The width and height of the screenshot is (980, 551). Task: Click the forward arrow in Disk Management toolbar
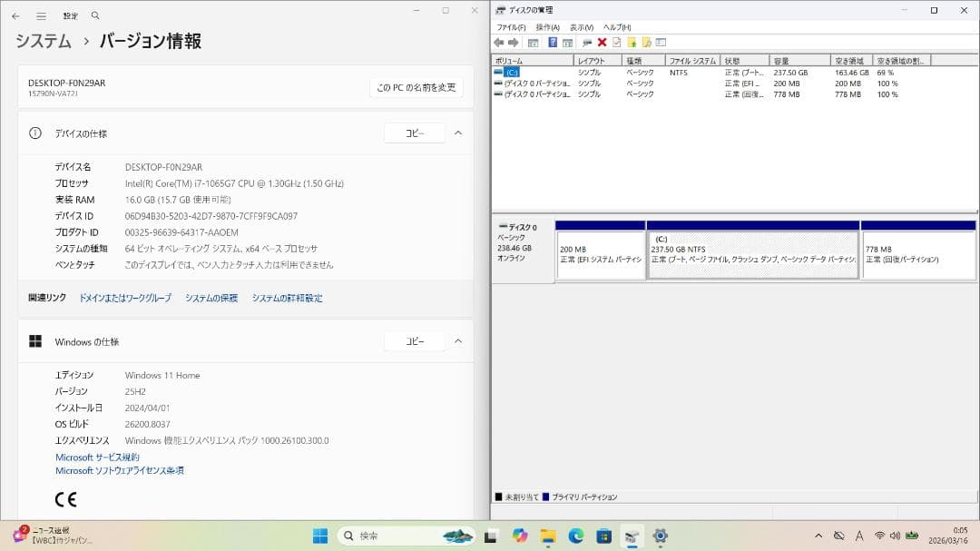(513, 43)
